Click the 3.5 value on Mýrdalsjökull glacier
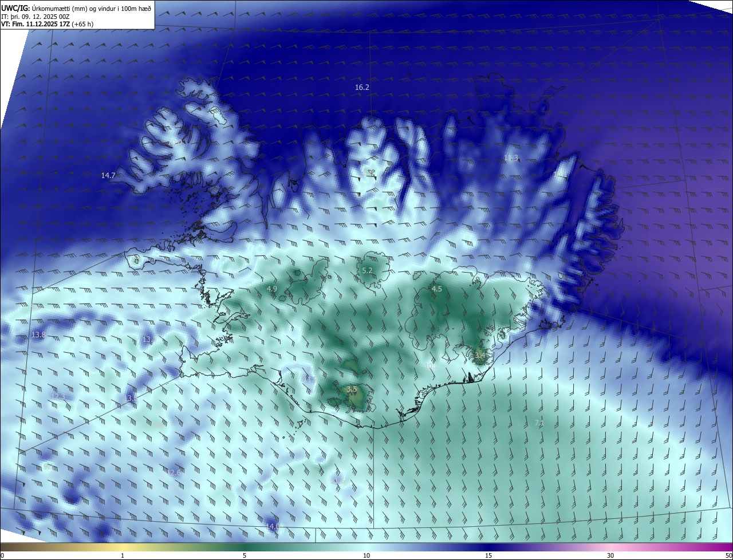The height and width of the screenshot is (560, 733). [x=352, y=389]
